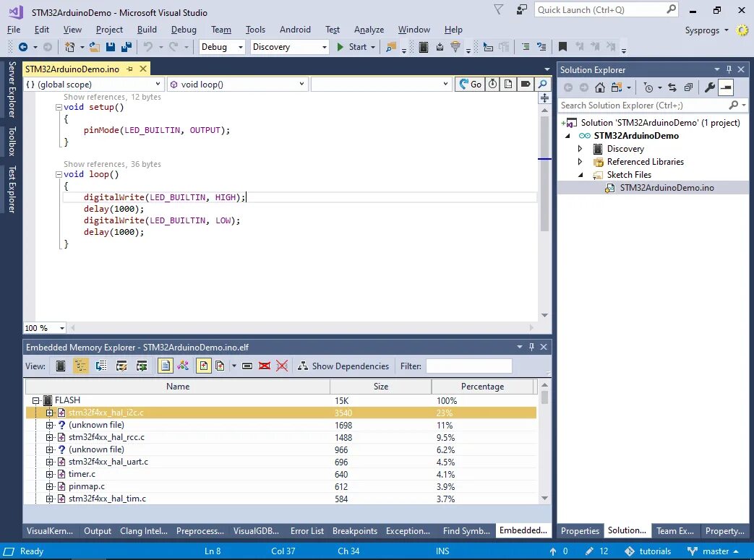Open the Analyze menu
This screenshot has height=560, width=754.
point(369,30)
